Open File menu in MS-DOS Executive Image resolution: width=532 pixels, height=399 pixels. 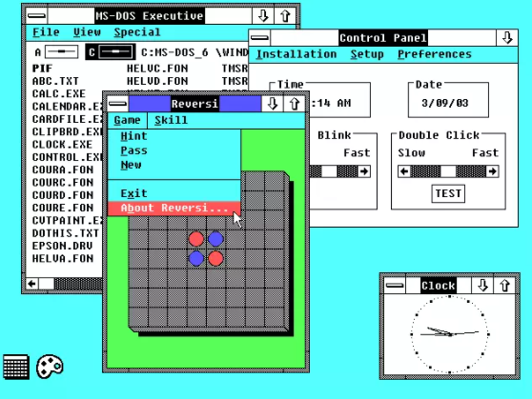click(46, 32)
